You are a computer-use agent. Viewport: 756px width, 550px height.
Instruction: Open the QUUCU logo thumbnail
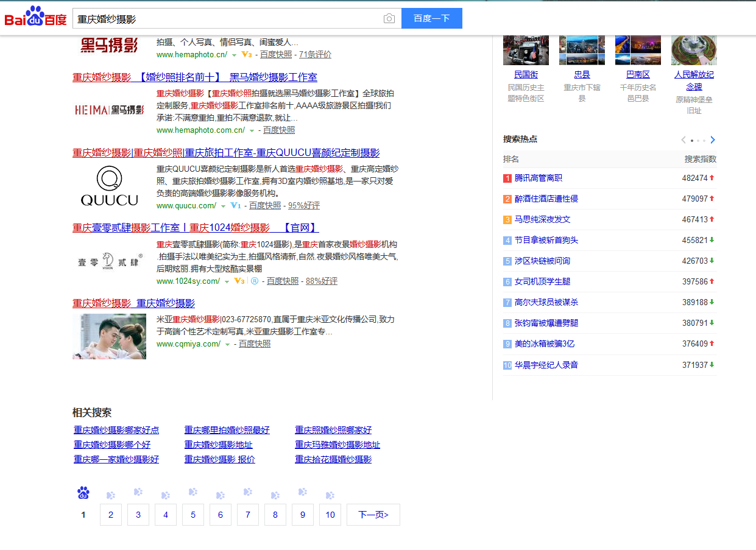pos(110,186)
